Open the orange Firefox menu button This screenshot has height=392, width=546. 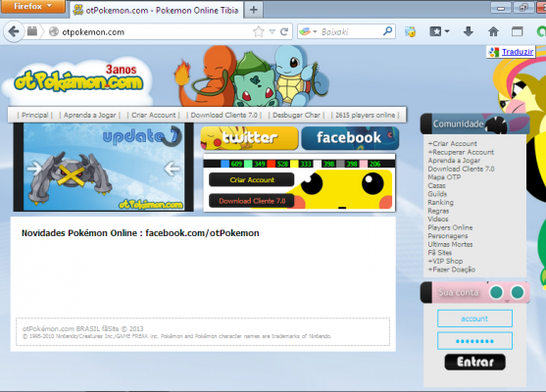[32, 6]
